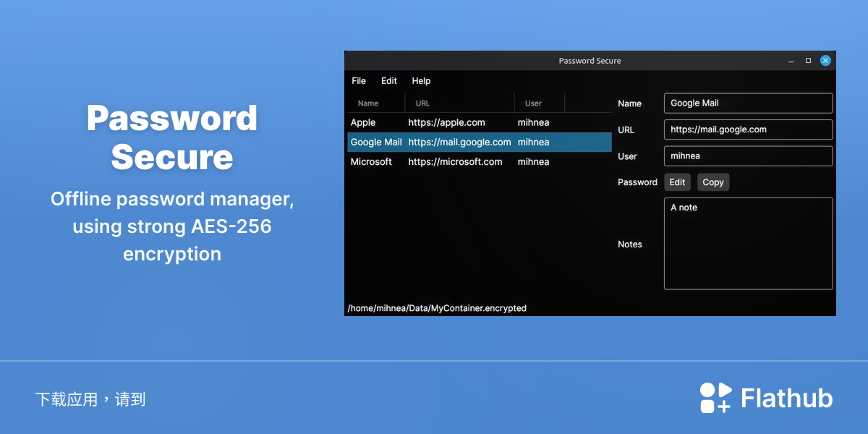Sort list by Name column header
This screenshot has height=434, width=868.
click(x=376, y=103)
